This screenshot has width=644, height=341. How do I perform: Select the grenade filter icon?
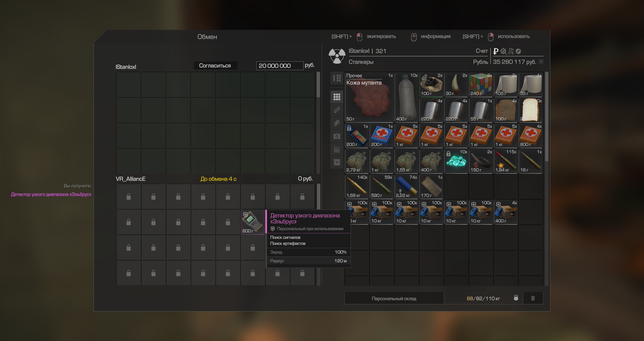(x=337, y=123)
